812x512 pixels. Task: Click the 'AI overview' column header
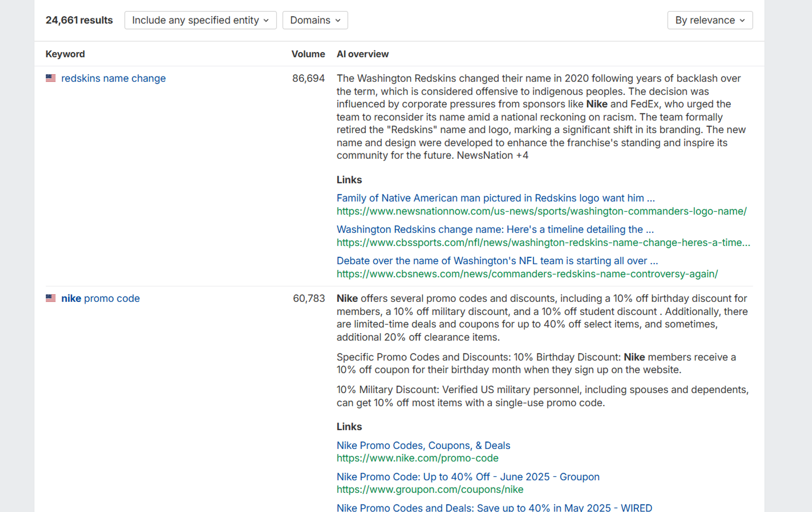pos(362,54)
